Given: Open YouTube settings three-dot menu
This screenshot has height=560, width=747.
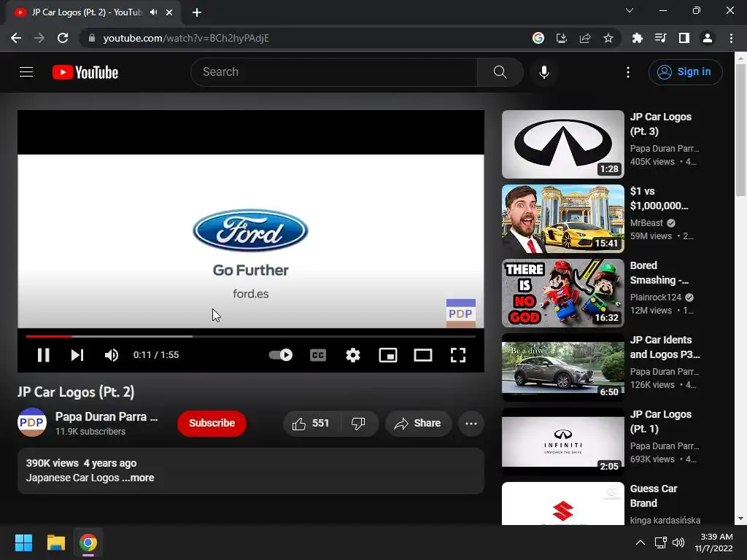Looking at the screenshot, I should click(x=628, y=72).
